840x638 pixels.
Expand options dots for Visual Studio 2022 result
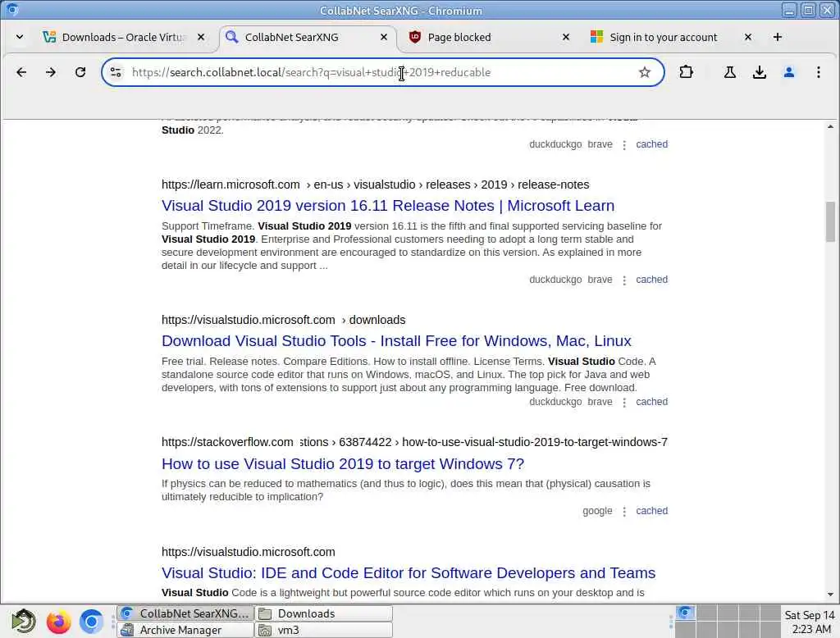(624, 144)
